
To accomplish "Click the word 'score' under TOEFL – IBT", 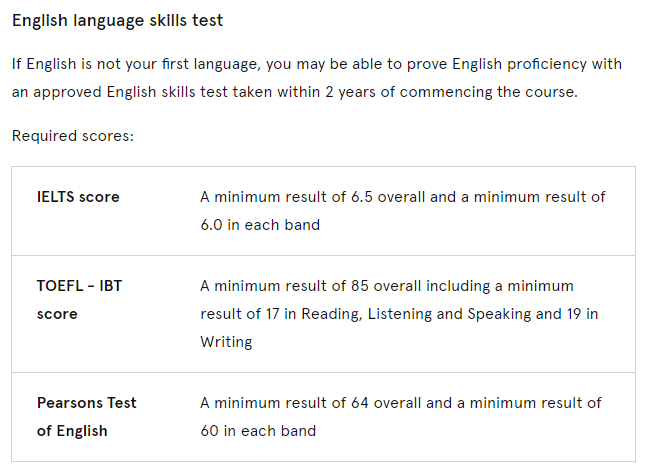I will pyautogui.click(x=57, y=314).
